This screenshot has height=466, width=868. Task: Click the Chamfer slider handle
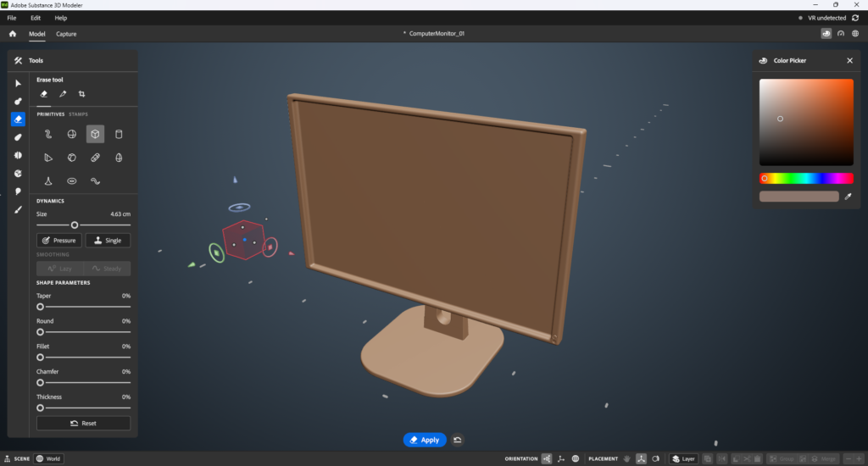coord(40,382)
